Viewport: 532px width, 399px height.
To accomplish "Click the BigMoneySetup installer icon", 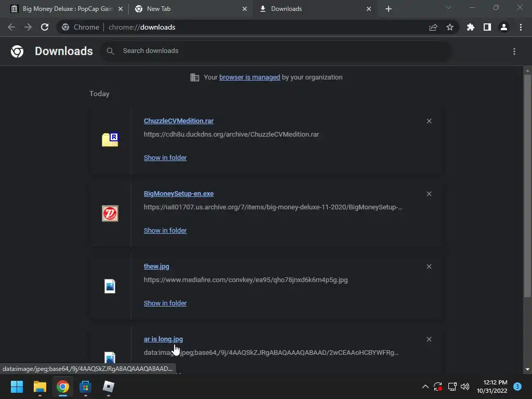I will pyautogui.click(x=110, y=214).
